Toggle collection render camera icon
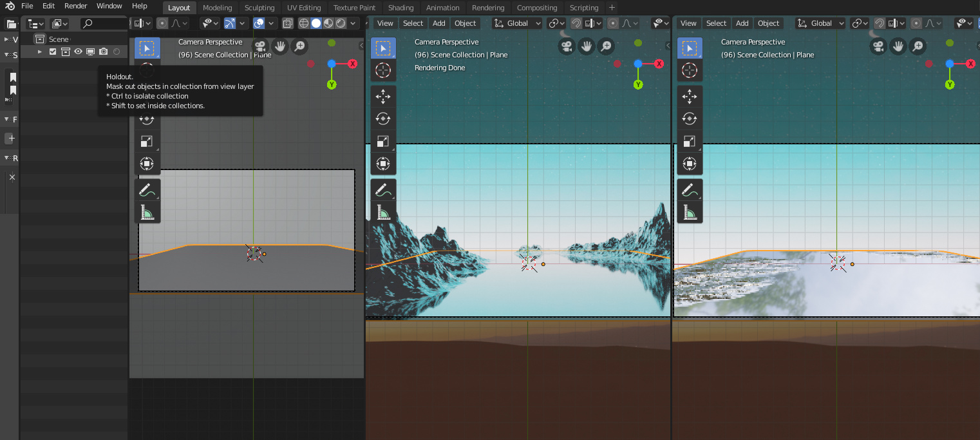The image size is (980, 440). tap(104, 52)
